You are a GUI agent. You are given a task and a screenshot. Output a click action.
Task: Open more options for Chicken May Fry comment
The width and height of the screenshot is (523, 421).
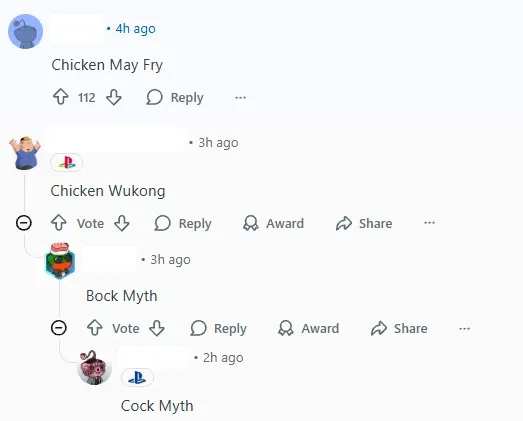[240, 97]
